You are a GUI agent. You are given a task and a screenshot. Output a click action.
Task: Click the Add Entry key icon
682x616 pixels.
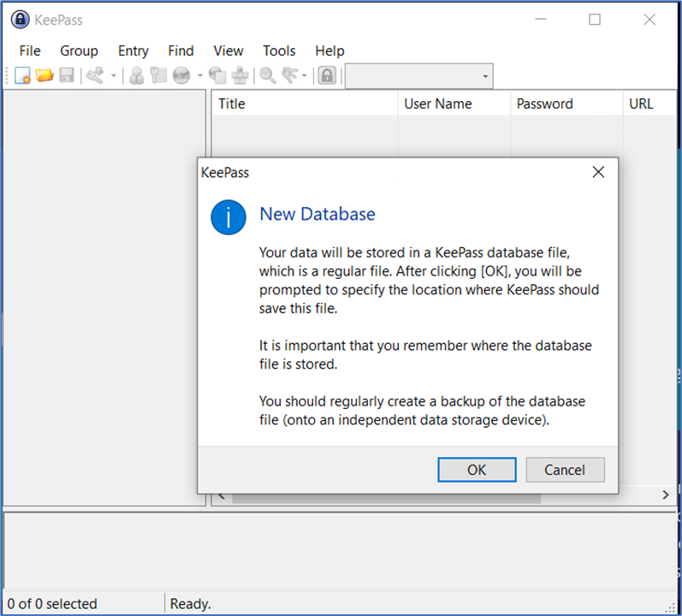tap(95, 75)
